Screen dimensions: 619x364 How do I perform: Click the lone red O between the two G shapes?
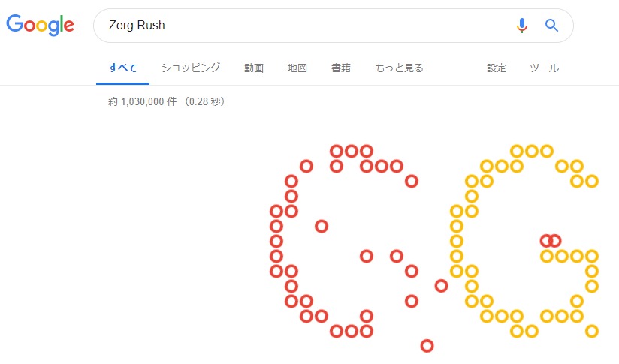(x=441, y=286)
